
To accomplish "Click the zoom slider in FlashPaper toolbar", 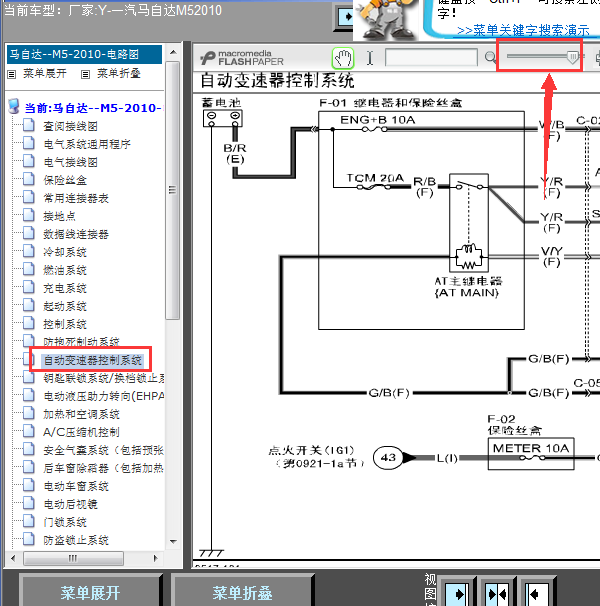I will click(543, 56).
